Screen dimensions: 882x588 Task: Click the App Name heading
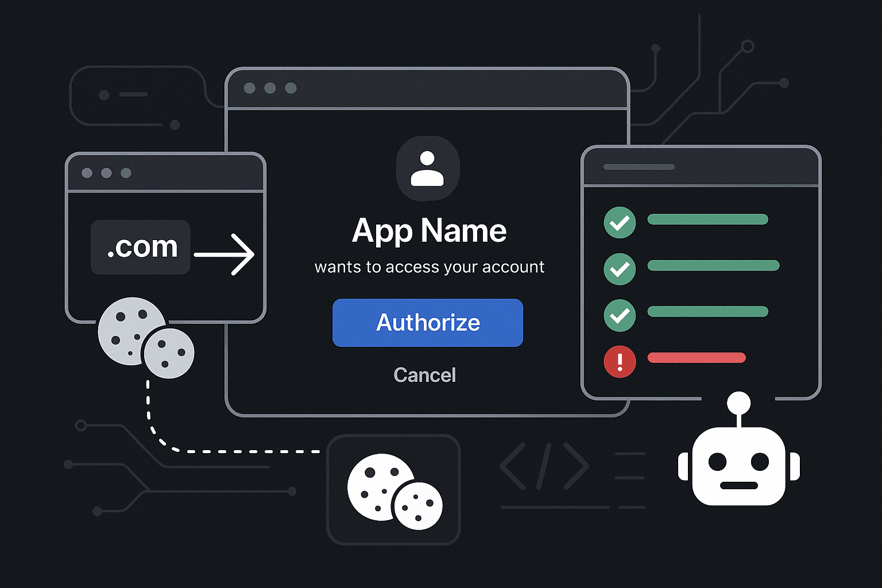(x=429, y=231)
